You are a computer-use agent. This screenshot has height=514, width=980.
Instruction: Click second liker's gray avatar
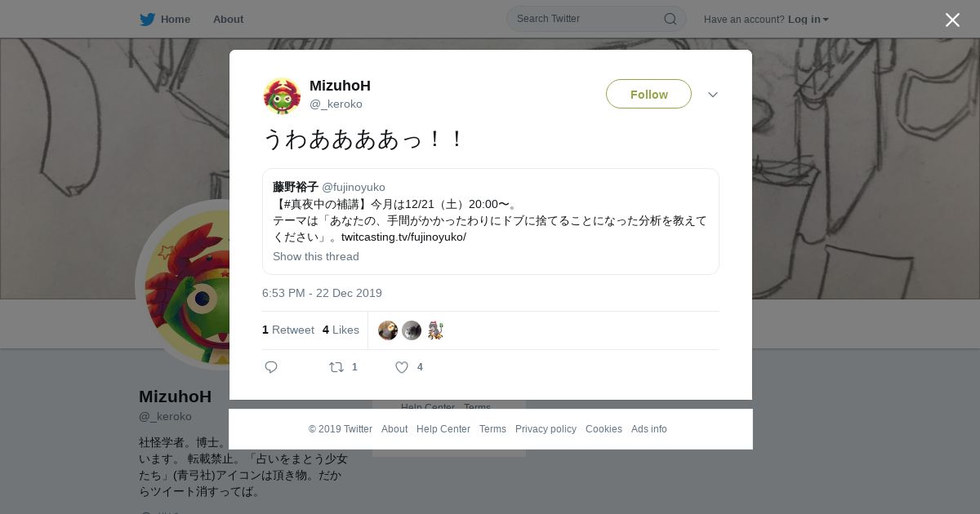[x=412, y=330]
